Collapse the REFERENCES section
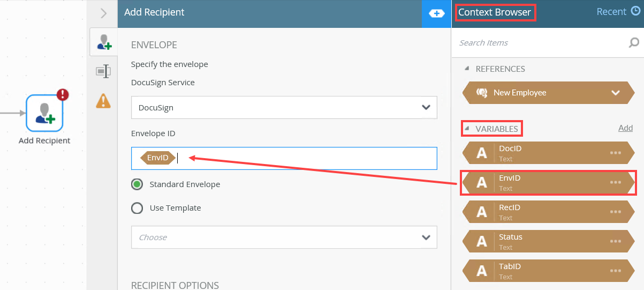The height and width of the screenshot is (290, 644). click(467, 69)
